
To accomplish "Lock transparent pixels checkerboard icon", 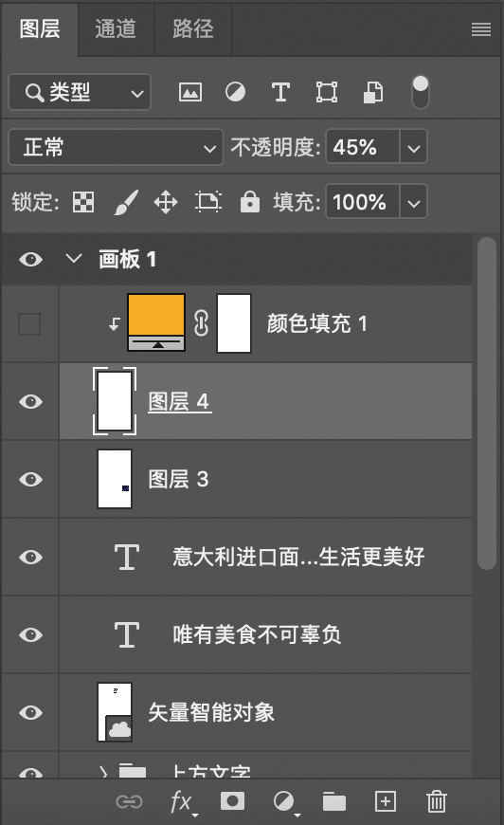I will pyautogui.click(x=83, y=202).
